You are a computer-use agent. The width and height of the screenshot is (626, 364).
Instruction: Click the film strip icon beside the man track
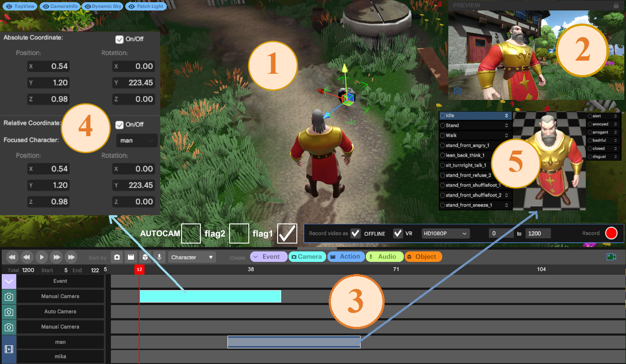click(x=9, y=349)
